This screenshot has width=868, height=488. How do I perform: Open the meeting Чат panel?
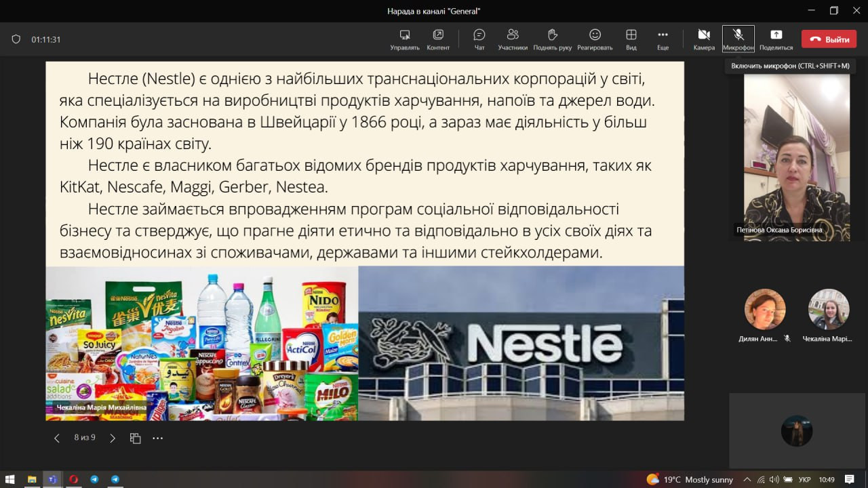[x=479, y=39]
